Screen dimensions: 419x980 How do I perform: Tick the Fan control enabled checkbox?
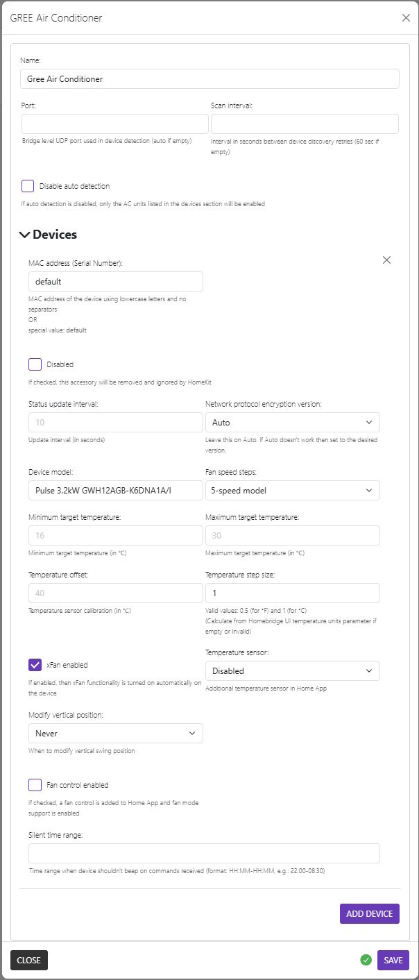coord(35,785)
